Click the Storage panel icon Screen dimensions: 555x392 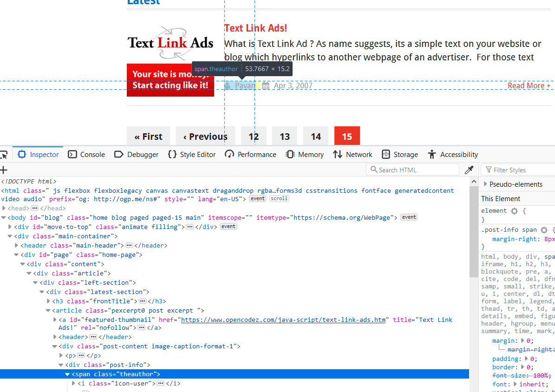[386, 154]
